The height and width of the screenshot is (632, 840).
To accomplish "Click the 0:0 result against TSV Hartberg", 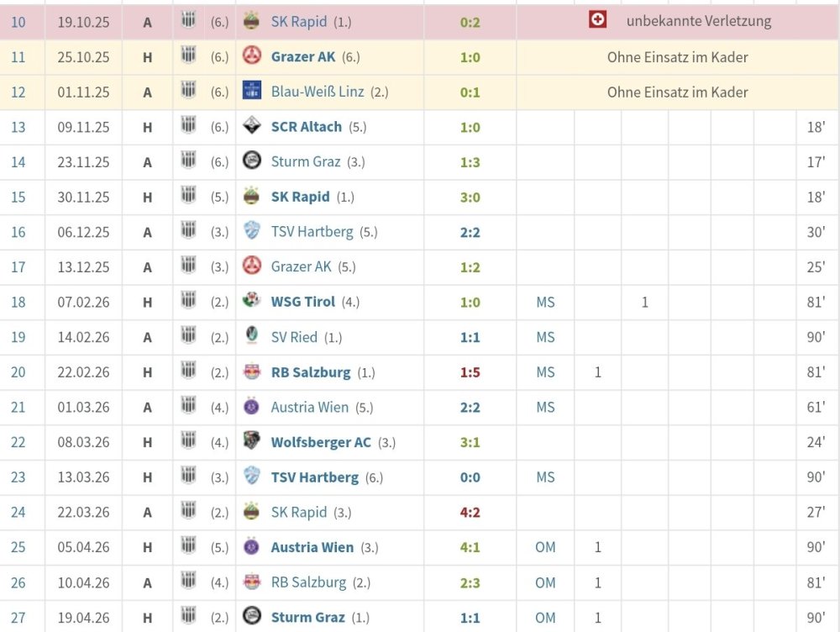I will point(468,477).
